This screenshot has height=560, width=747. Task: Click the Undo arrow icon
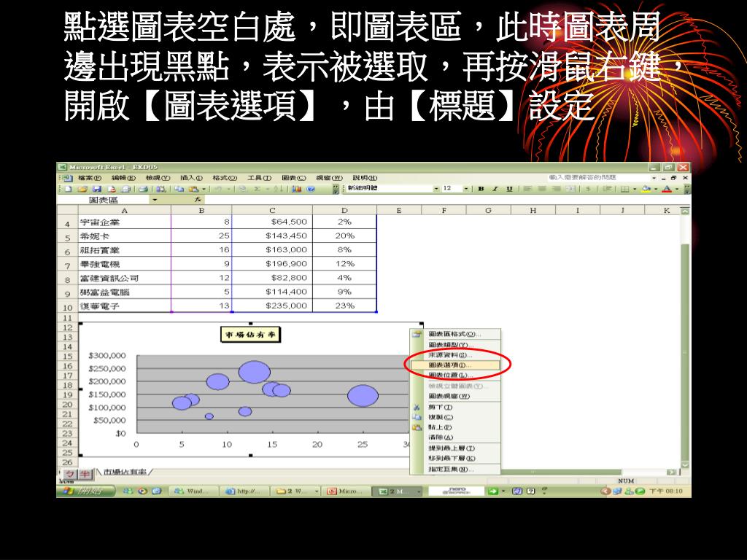[217, 189]
